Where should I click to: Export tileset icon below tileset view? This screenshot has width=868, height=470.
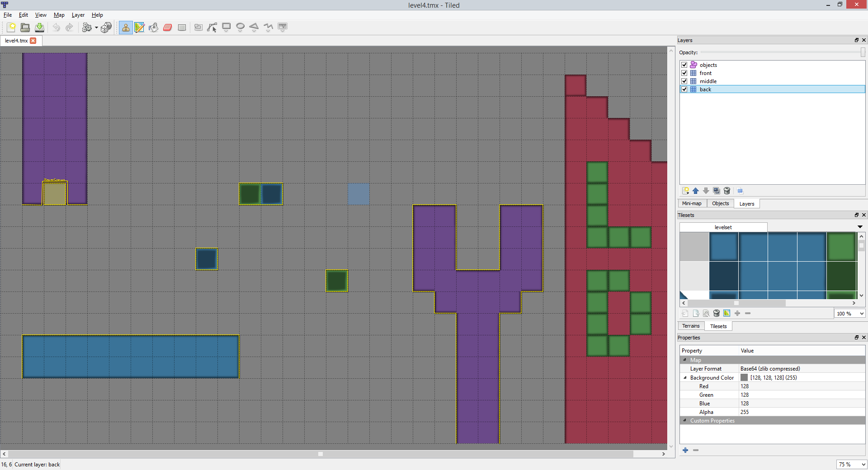tap(696, 313)
